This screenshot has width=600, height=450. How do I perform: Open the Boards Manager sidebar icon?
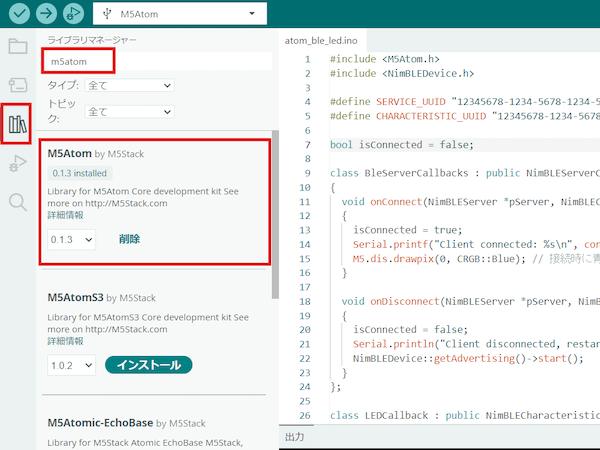[x=18, y=85]
